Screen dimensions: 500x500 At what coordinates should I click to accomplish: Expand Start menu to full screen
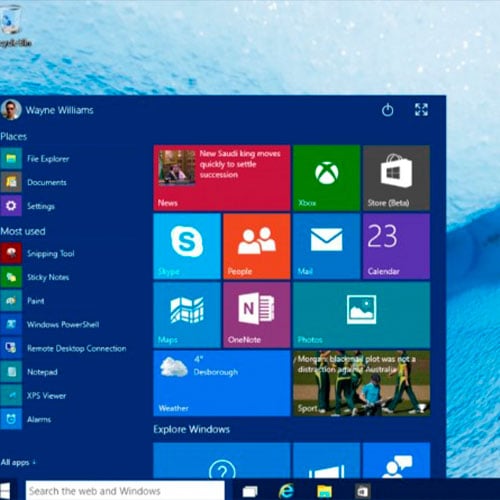tap(421, 110)
